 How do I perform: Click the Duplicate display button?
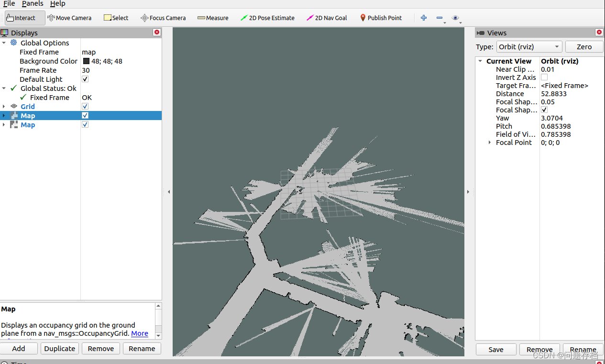pyautogui.click(x=60, y=349)
